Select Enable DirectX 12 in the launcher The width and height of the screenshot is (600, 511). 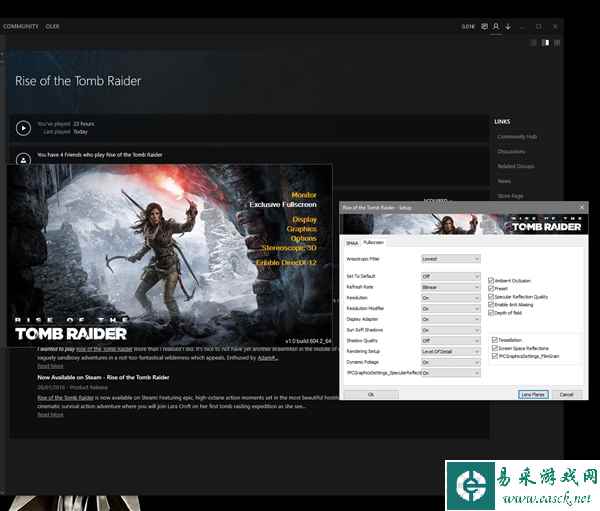pyautogui.click(x=287, y=263)
